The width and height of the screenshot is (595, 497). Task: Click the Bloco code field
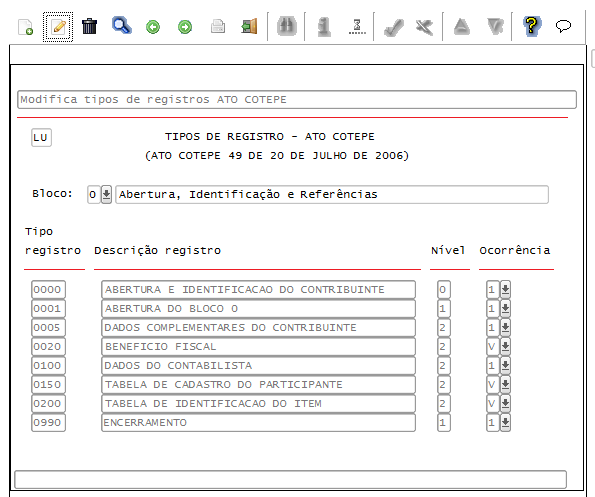click(x=94, y=194)
